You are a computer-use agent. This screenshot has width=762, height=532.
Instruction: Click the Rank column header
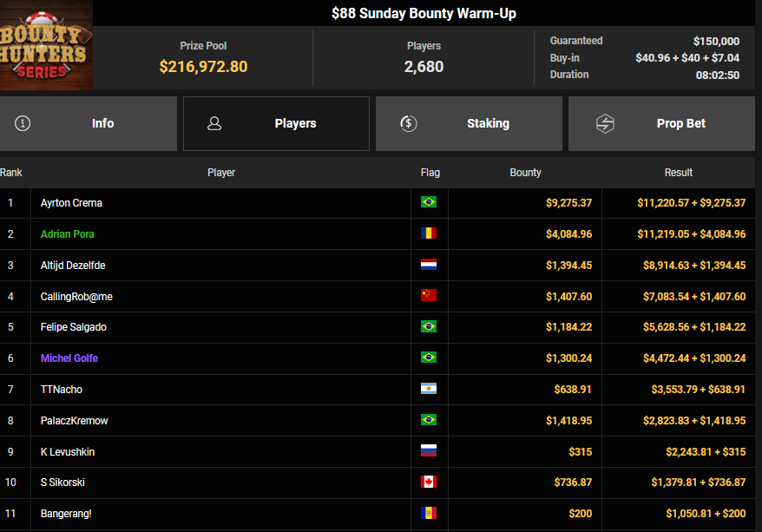pyautogui.click(x=11, y=173)
